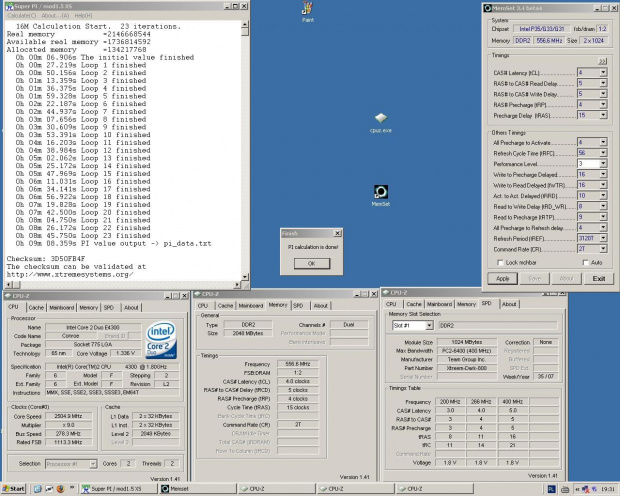Viewport: 620px width, 496px height.
Task: Open the Firefox quick launch icon
Action: [x=60, y=489]
